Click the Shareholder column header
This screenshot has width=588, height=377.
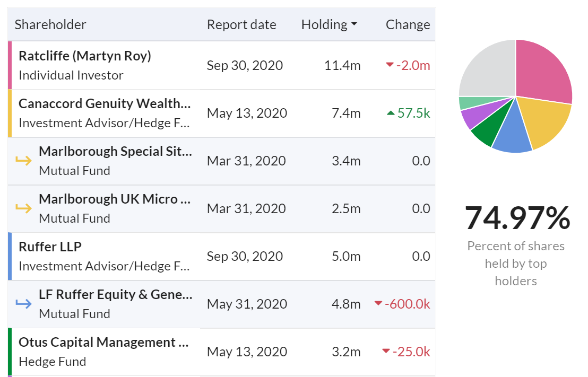click(50, 25)
